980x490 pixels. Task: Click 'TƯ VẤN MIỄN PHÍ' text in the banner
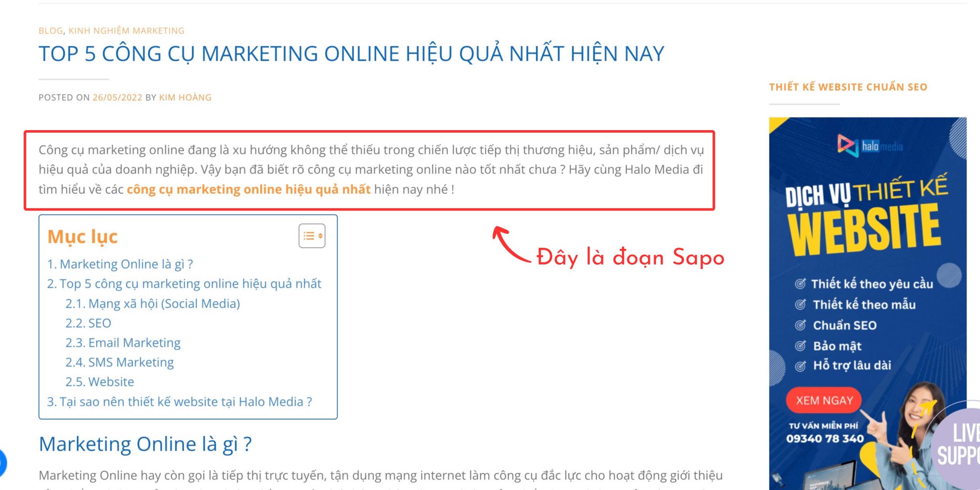pos(823,426)
